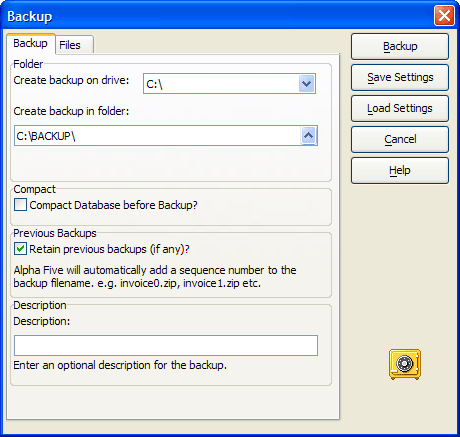Select the Backup tab
The height and width of the screenshot is (437, 460).
31,43
